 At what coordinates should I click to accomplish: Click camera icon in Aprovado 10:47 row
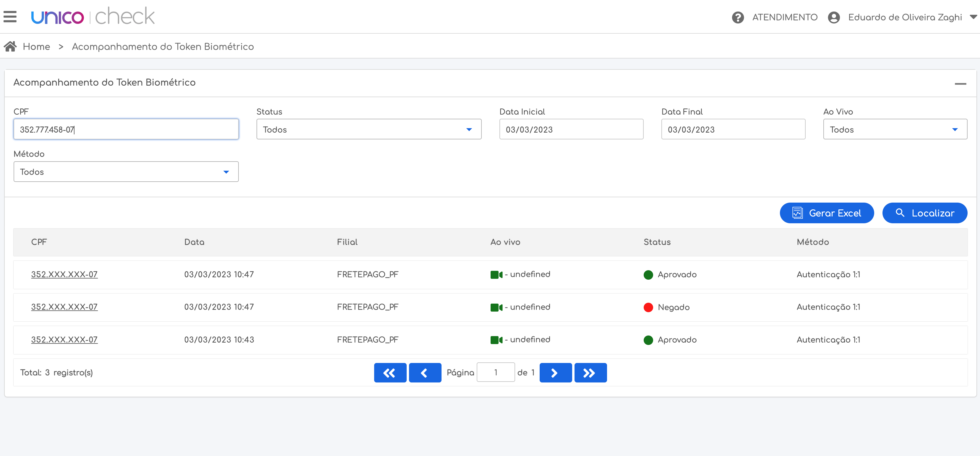(496, 275)
